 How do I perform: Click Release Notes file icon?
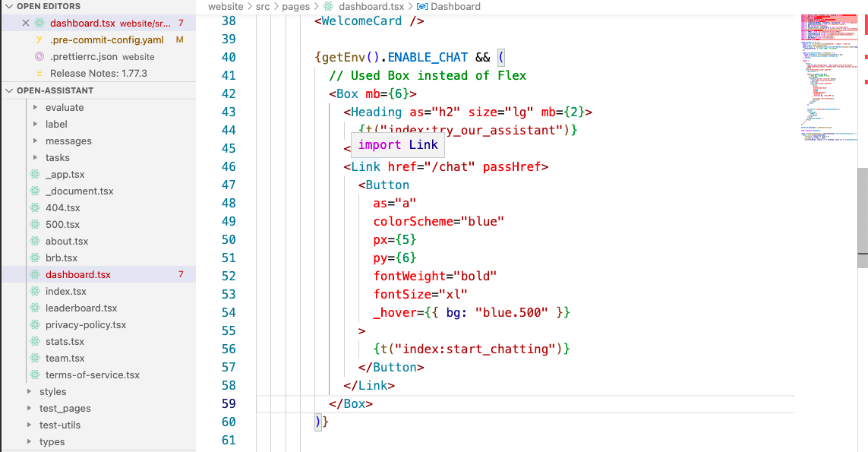pos(39,73)
